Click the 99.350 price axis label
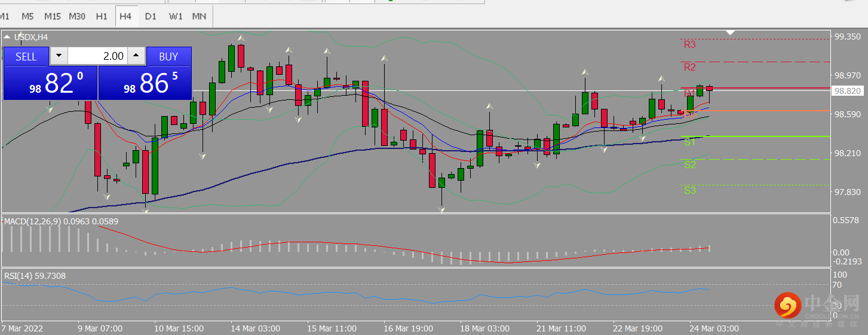 848,36
